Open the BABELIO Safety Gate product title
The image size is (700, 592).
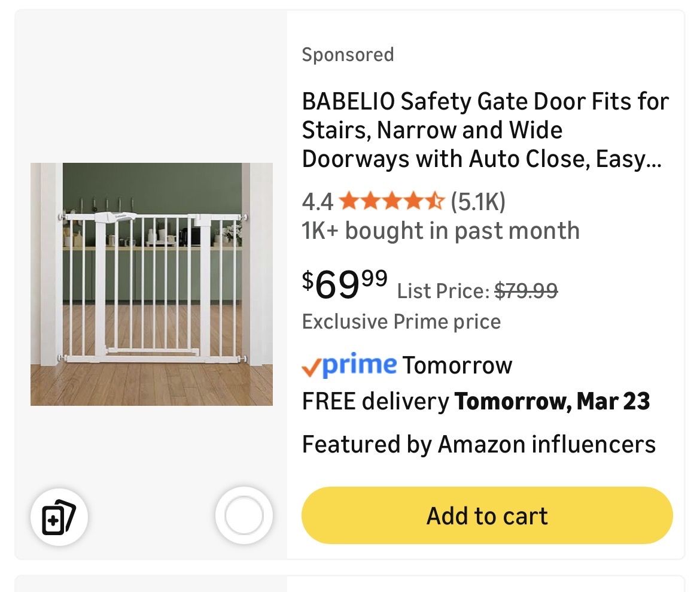[485, 130]
